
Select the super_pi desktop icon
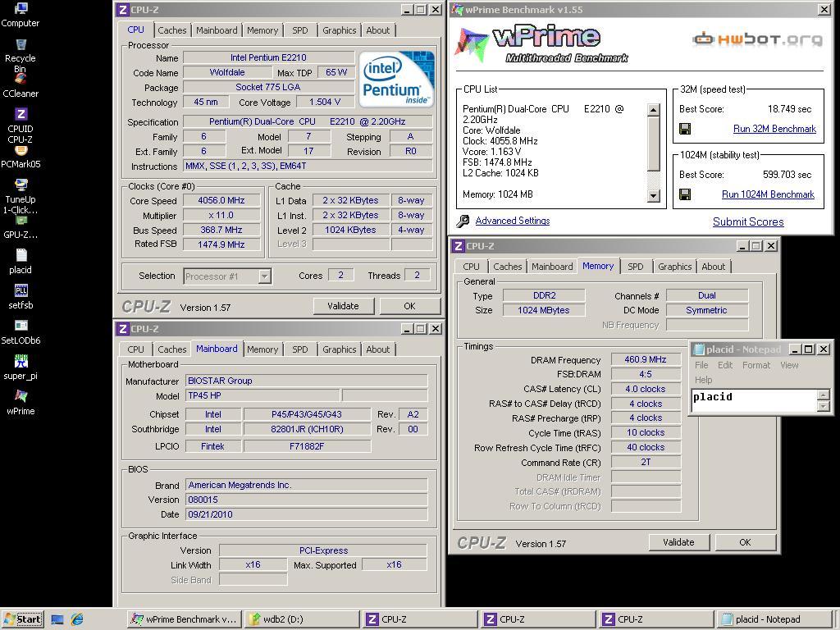click(21, 367)
